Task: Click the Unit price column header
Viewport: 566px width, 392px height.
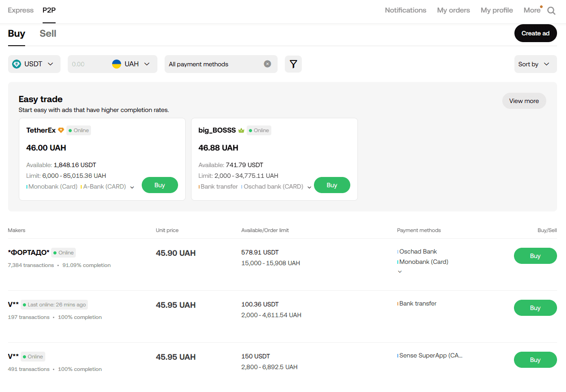Action: pos(167,230)
